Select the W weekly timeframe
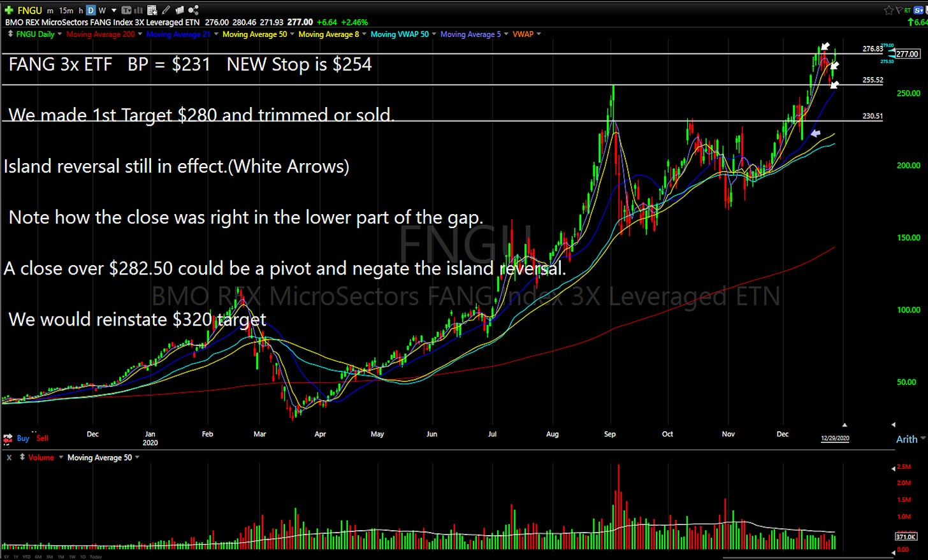928x560 pixels. 102,11
